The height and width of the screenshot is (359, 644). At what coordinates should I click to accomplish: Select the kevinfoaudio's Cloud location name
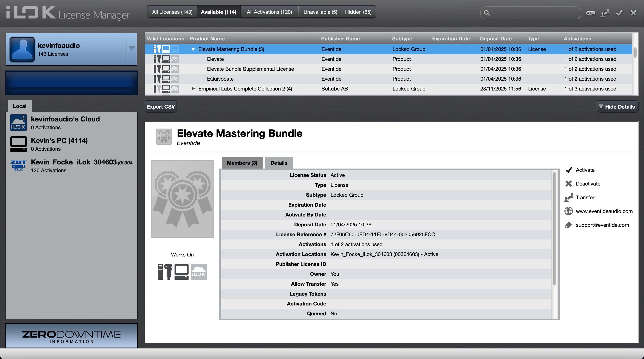tap(65, 119)
